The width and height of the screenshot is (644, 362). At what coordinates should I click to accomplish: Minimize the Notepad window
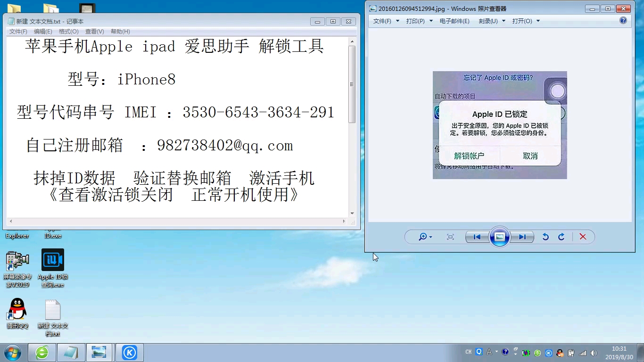tap(317, 21)
